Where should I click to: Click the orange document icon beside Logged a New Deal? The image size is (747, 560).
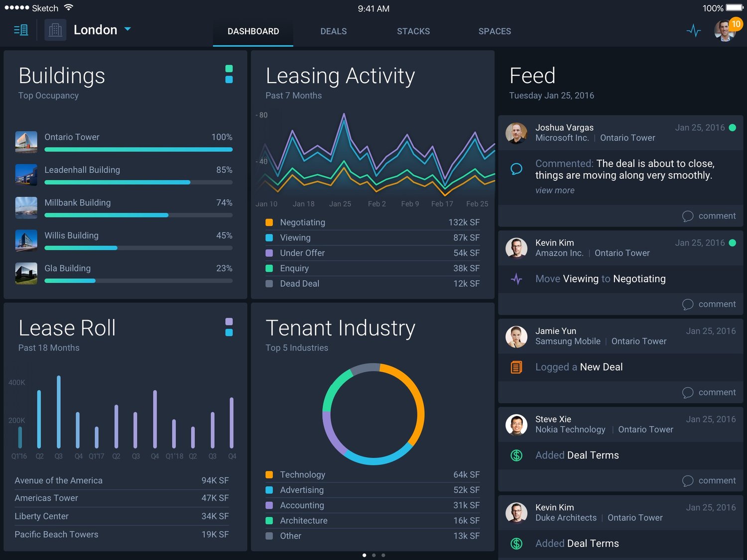click(x=516, y=367)
